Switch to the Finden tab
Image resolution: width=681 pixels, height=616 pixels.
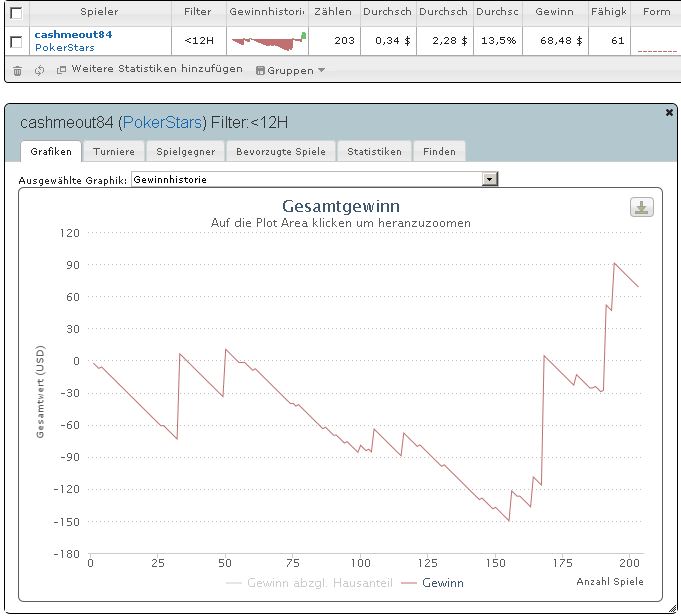[439, 152]
